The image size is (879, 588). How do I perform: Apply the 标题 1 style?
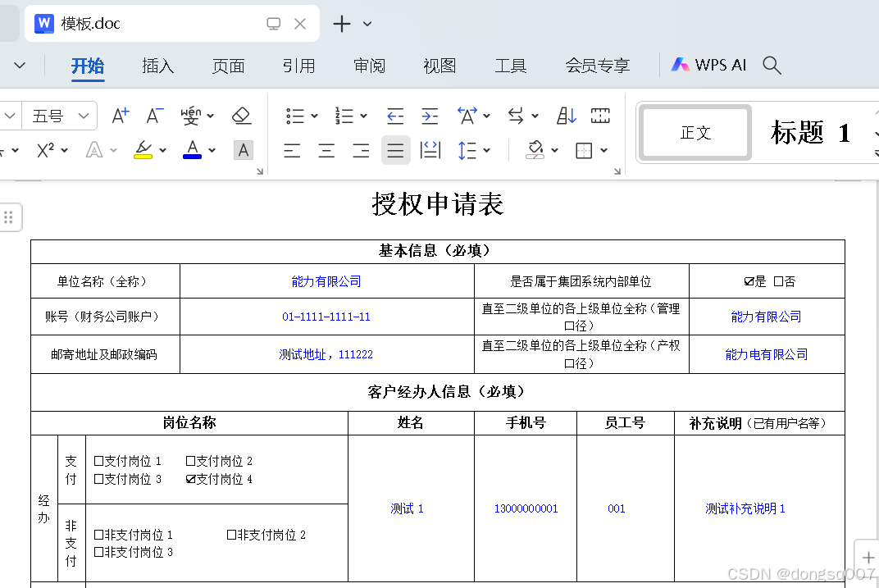(x=811, y=133)
